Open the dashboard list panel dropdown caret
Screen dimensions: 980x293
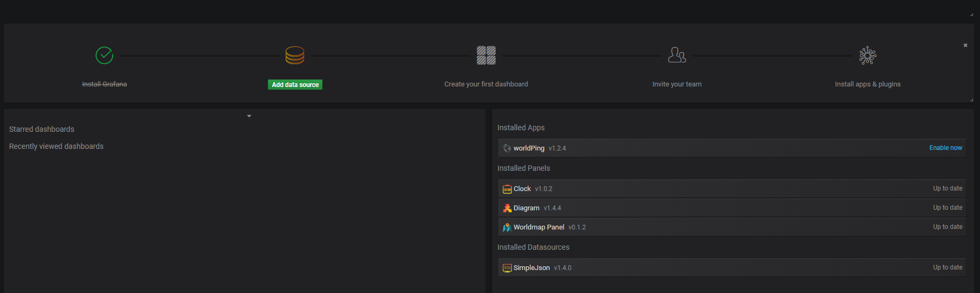click(249, 116)
